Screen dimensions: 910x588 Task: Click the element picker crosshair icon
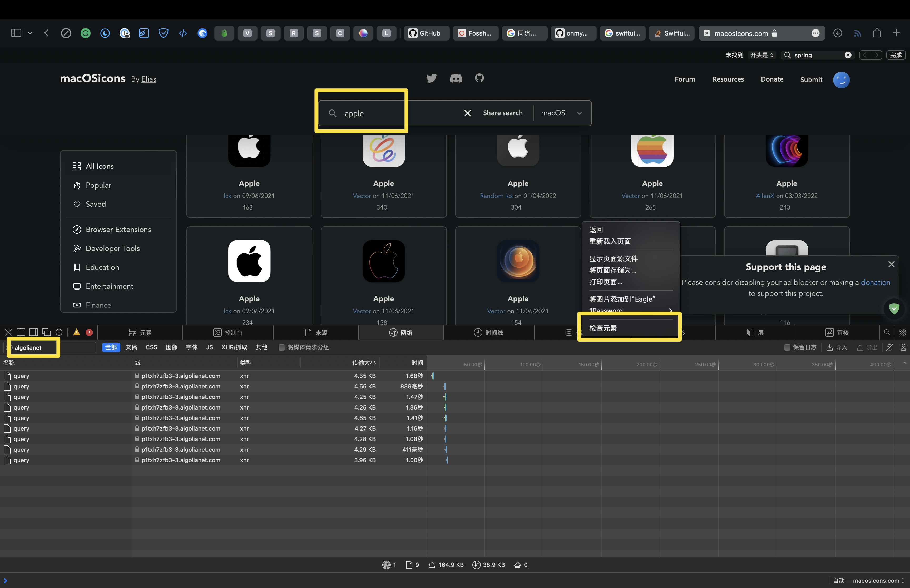pos(59,332)
